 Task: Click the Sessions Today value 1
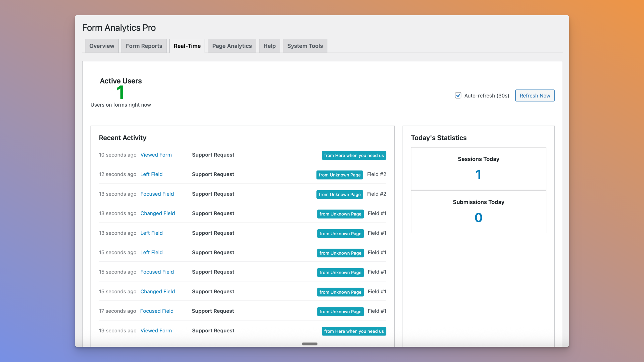coord(478,174)
